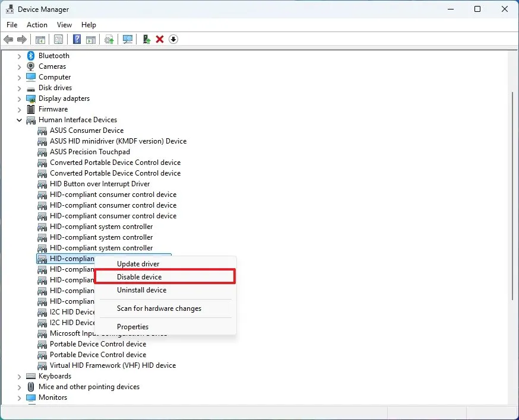
Task: Click the Cameras icon in the device tree
Action: pyautogui.click(x=31, y=66)
